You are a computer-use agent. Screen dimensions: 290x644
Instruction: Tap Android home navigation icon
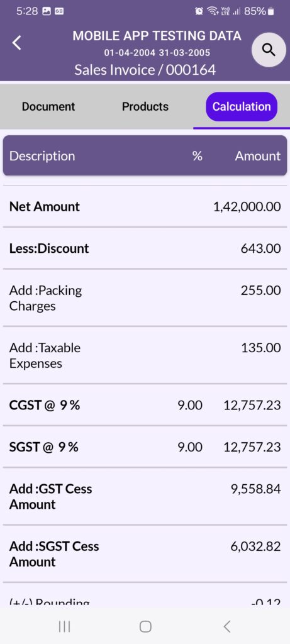tap(145, 626)
